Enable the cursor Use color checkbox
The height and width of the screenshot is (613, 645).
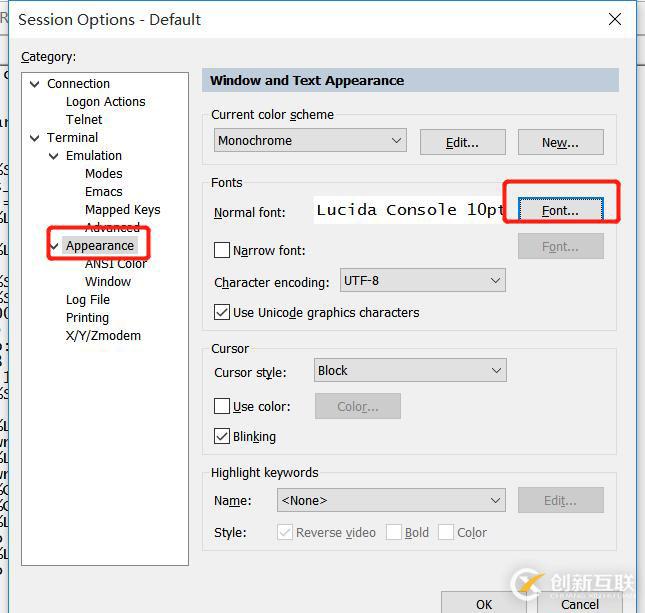222,406
